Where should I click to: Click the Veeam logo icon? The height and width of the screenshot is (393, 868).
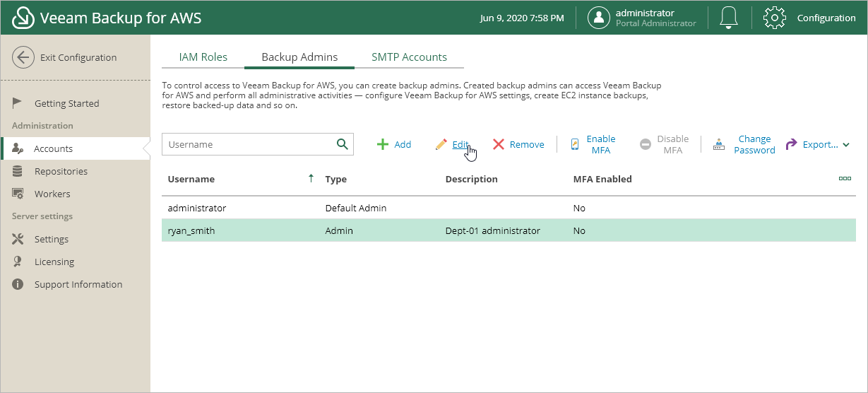[23, 18]
